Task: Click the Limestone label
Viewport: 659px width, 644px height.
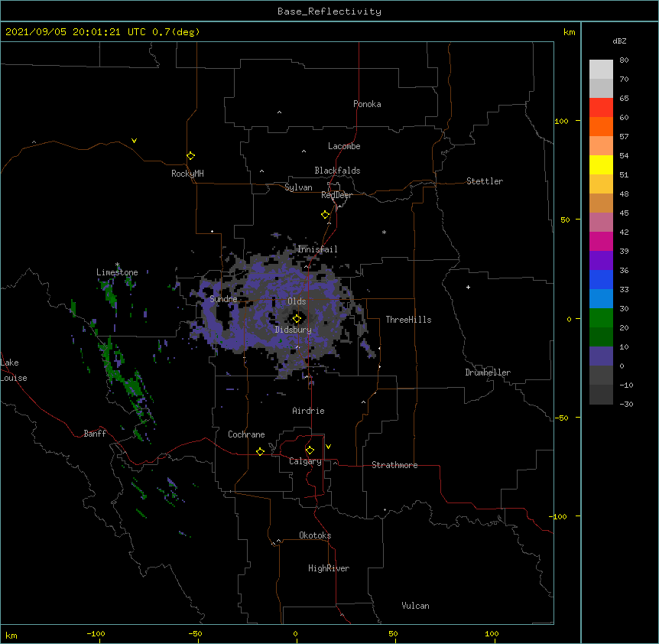Action: point(117,272)
